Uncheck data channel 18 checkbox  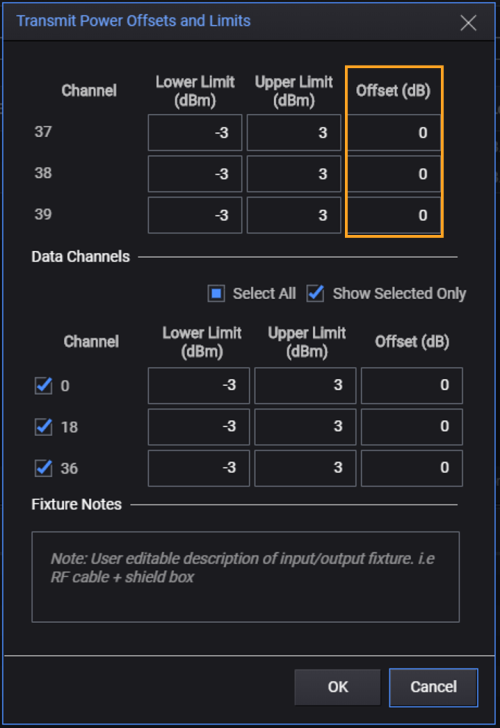[44, 427]
